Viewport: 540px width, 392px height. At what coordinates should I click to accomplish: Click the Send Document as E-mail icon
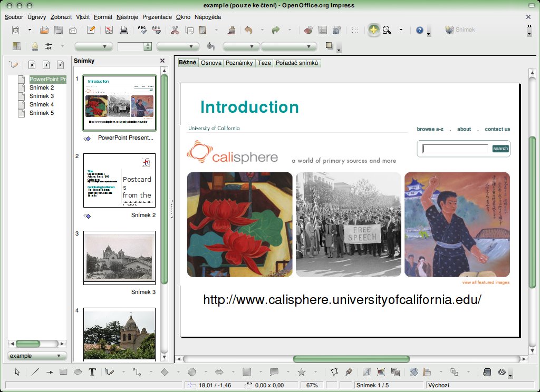click(x=73, y=30)
